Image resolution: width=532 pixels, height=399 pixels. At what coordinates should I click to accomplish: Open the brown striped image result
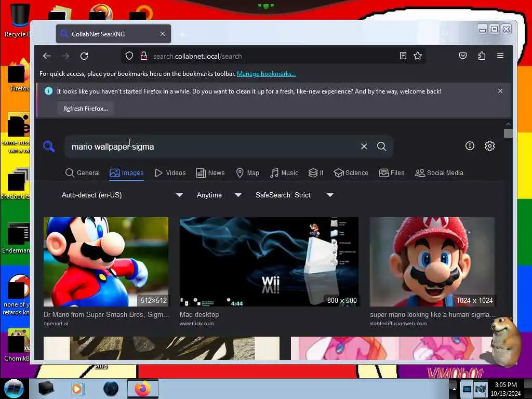click(162, 348)
